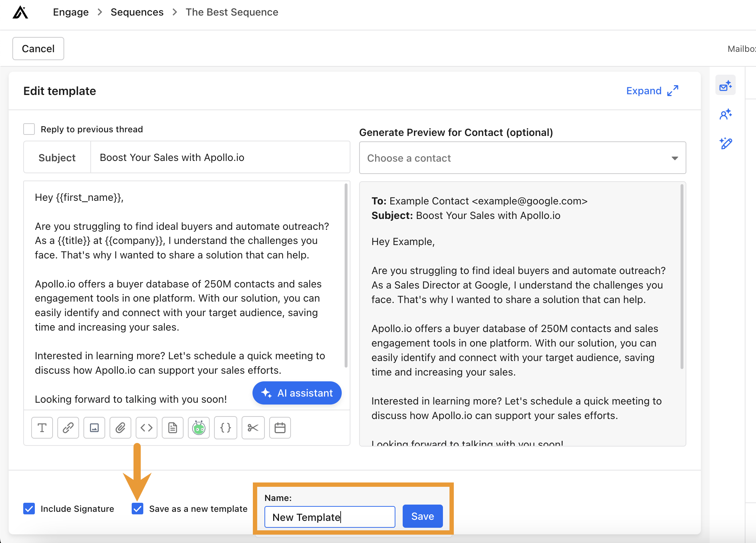The height and width of the screenshot is (543, 756).
Task: Click the {{first_name}} variable in body
Action: click(x=89, y=197)
